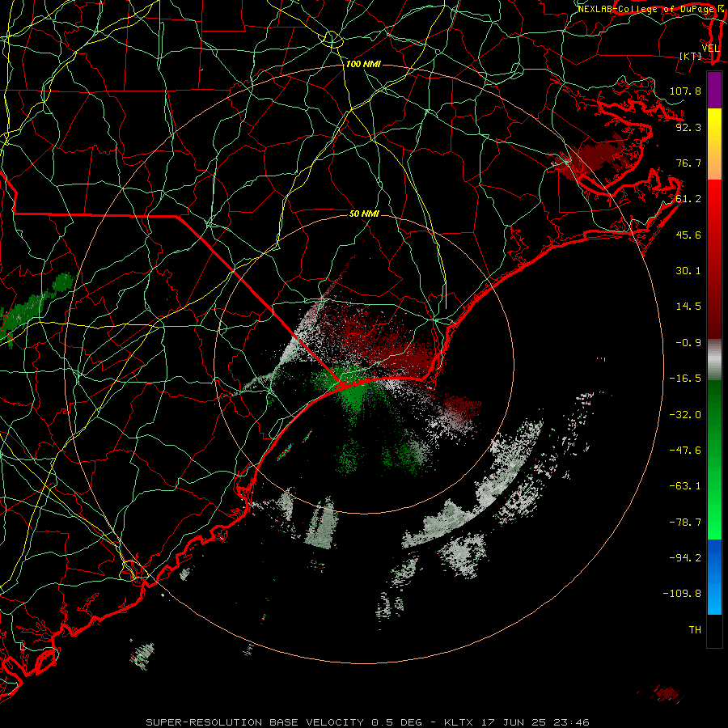728x728 pixels.
Task: Click the 107.8 velocity scale value
Action: point(685,91)
